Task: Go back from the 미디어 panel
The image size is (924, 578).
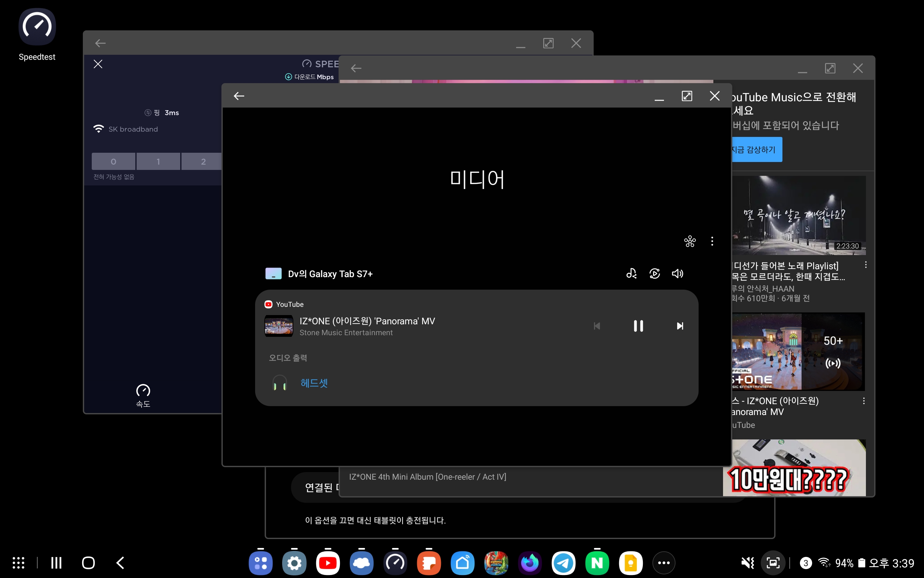Action: click(x=239, y=96)
